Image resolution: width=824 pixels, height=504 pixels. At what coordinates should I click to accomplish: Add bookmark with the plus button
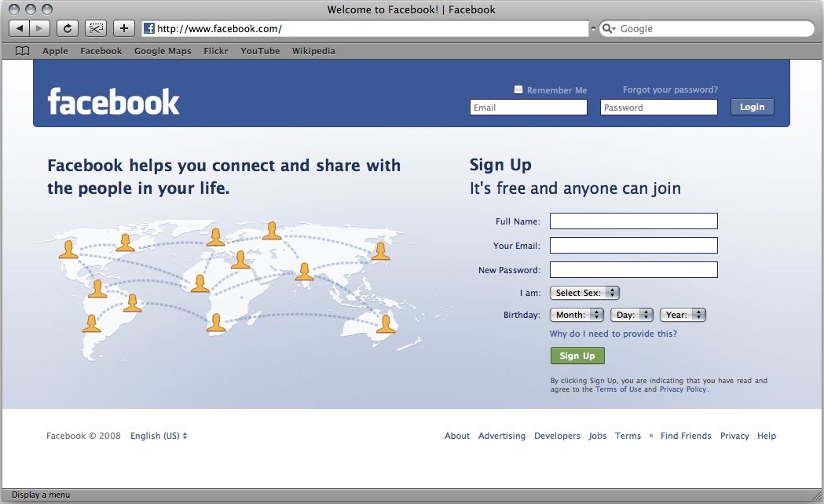(124, 28)
